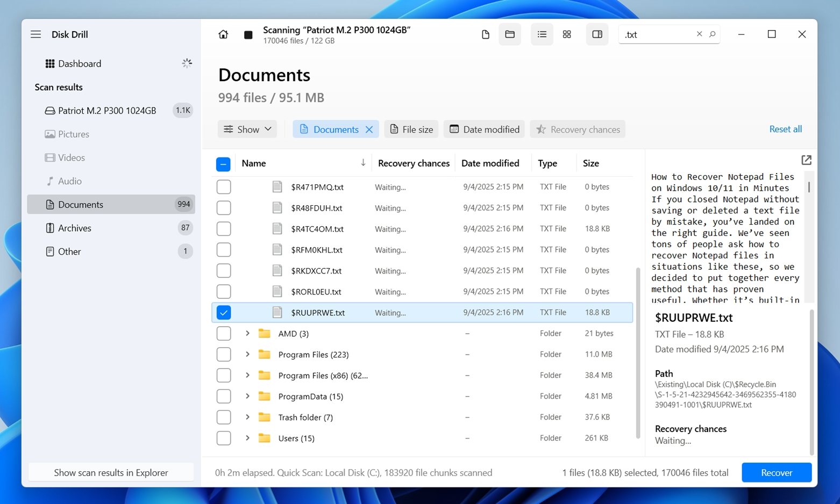Click the Reset all link

click(785, 129)
